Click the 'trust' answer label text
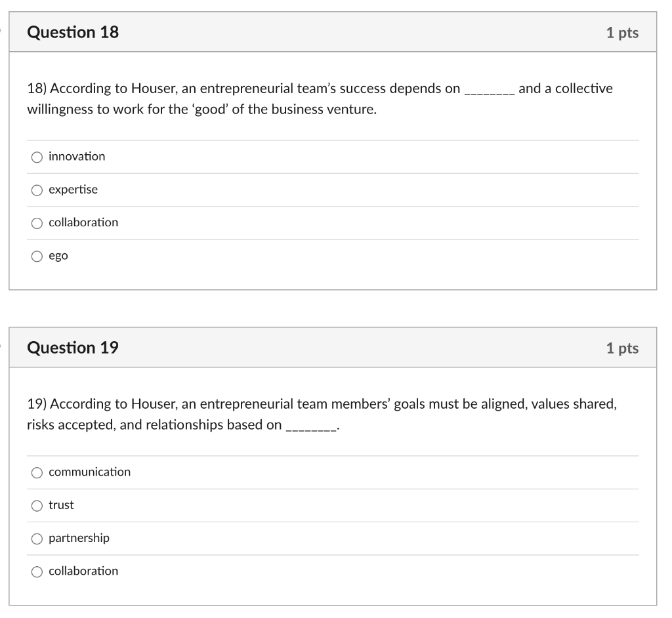This screenshot has height=618, width=672. [x=62, y=505]
